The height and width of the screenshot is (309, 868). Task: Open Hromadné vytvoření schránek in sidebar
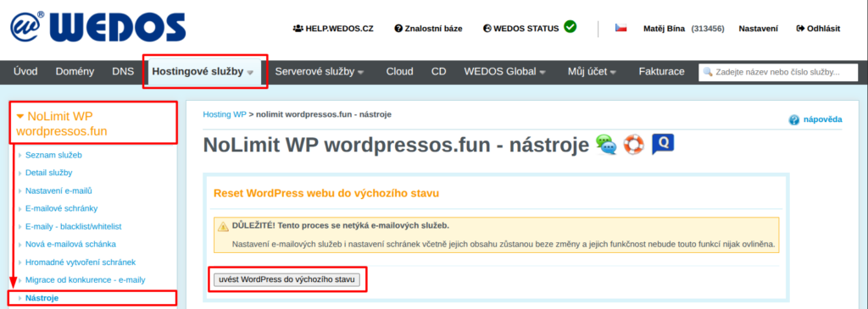81,262
